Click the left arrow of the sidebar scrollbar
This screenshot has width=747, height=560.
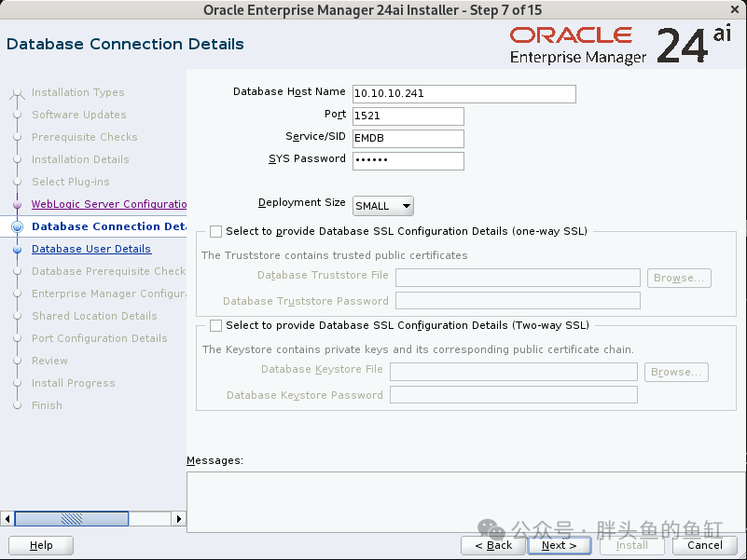(x=7, y=519)
